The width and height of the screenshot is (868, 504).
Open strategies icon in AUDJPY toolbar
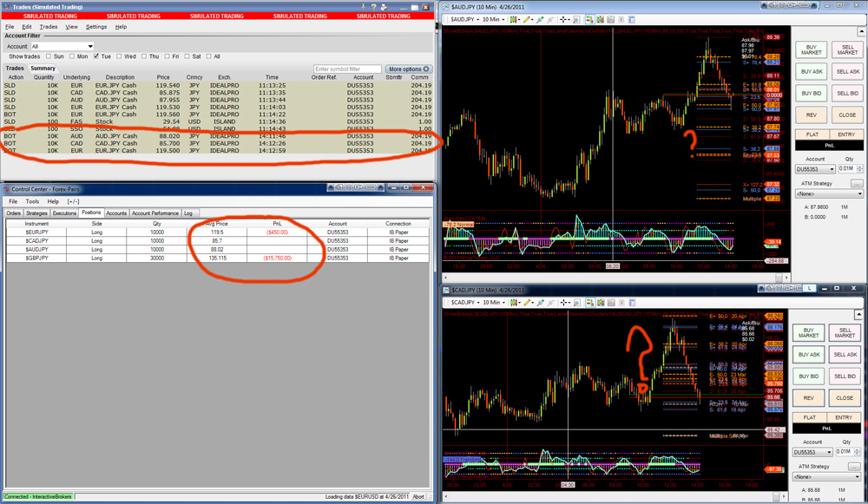click(x=621, y=19)
